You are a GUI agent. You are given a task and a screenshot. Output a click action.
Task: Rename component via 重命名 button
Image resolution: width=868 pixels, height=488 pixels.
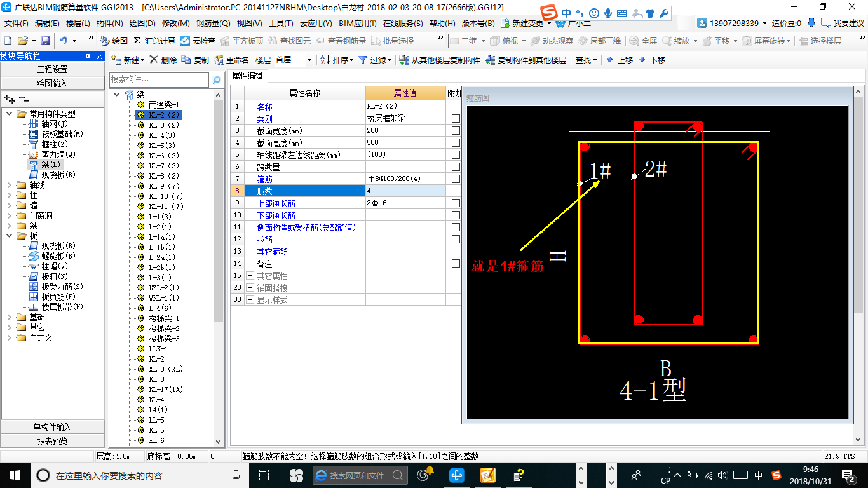(231, 60)
